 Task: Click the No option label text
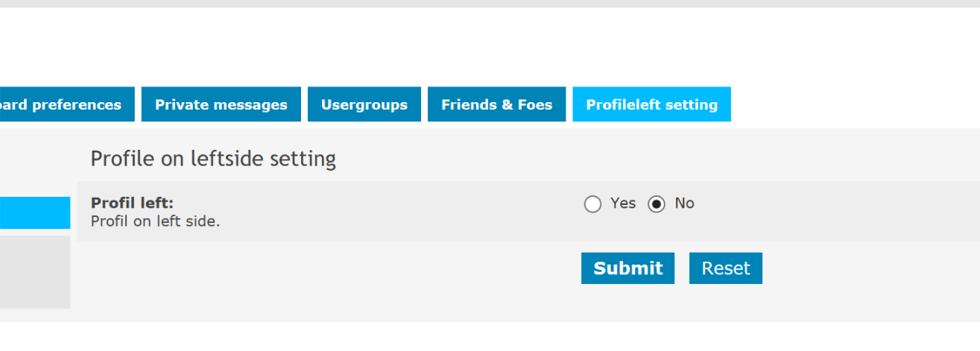click(x=684, y=203)
